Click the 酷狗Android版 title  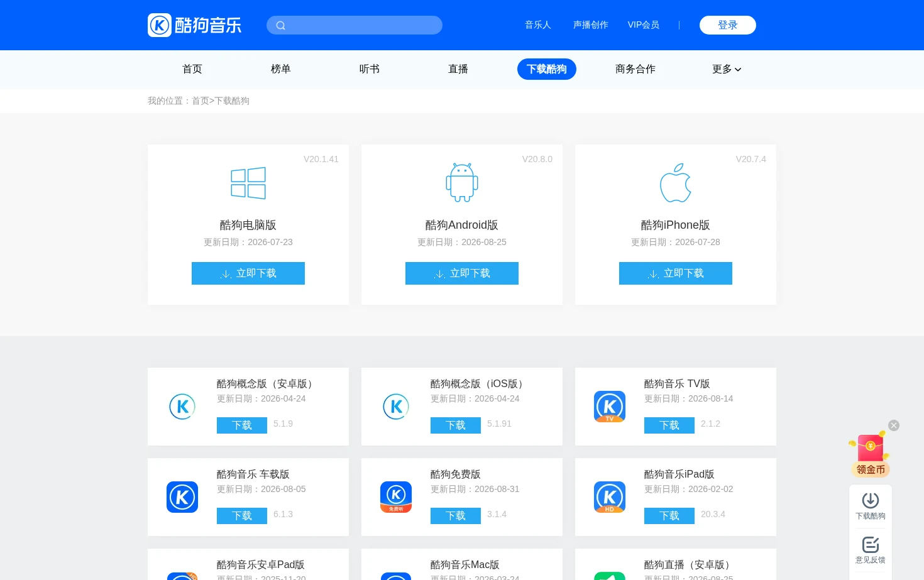coord(462,225)
